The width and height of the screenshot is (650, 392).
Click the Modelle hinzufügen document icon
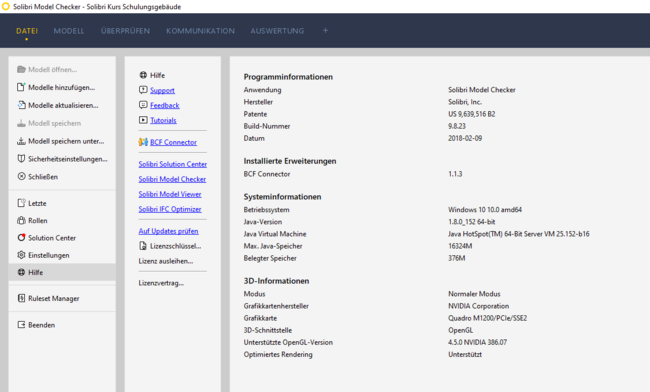point(21,87)
